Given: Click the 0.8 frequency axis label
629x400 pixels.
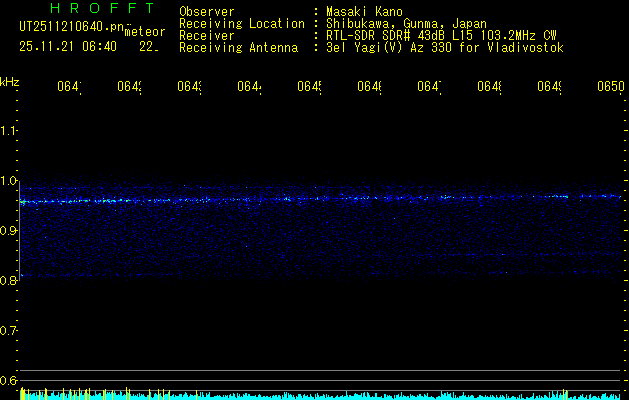Looking at the screenshot, I should [9, 281].
